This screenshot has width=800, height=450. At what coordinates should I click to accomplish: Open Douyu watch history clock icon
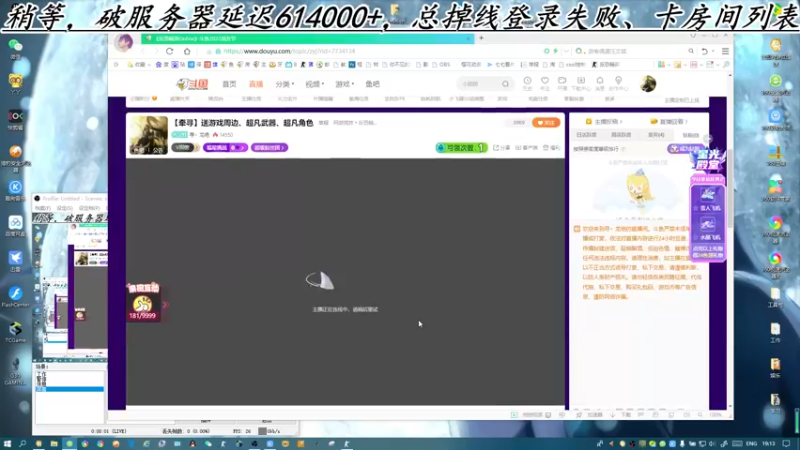pyautogui.click(x=528, y=81)
